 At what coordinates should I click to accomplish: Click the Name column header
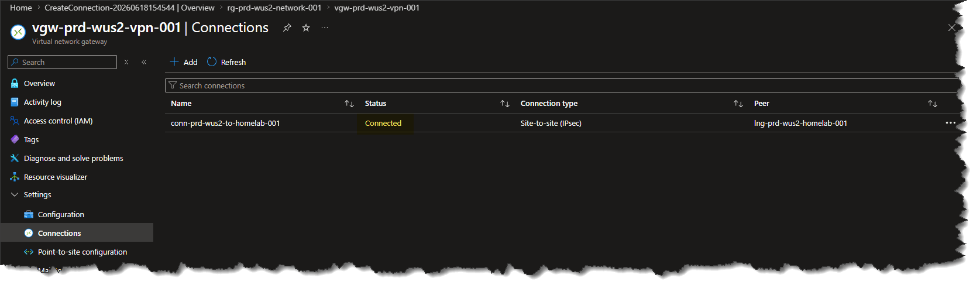pos(181,104)
